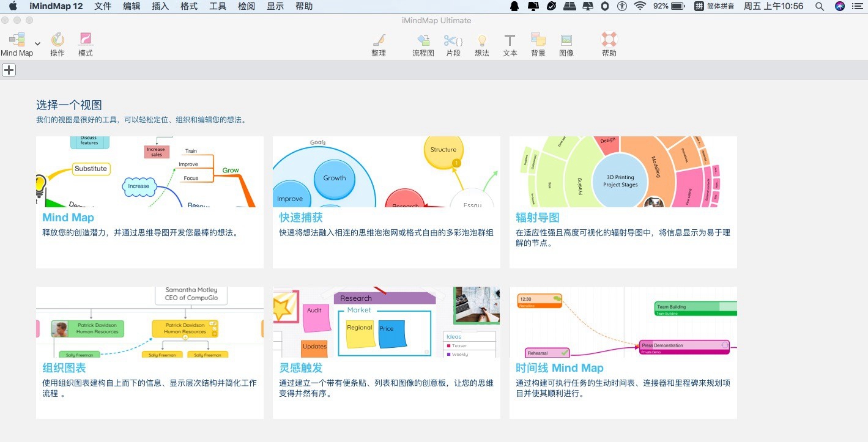Viewport: 868px width, 442px height.
Task: Click the 组织图表 card title
Action: (x=64, y=368)
